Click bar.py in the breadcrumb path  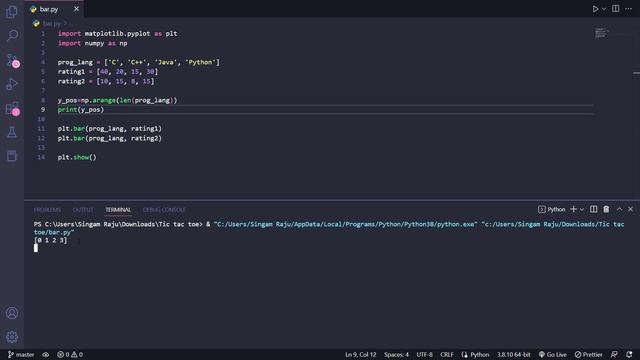tap(51, 24)
